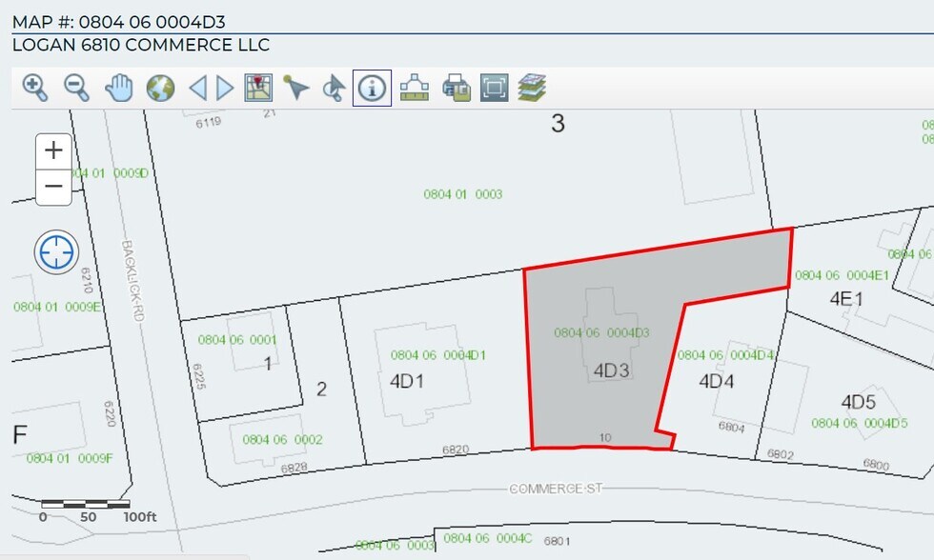Expand the map layers stack panel

pos(532,89)
